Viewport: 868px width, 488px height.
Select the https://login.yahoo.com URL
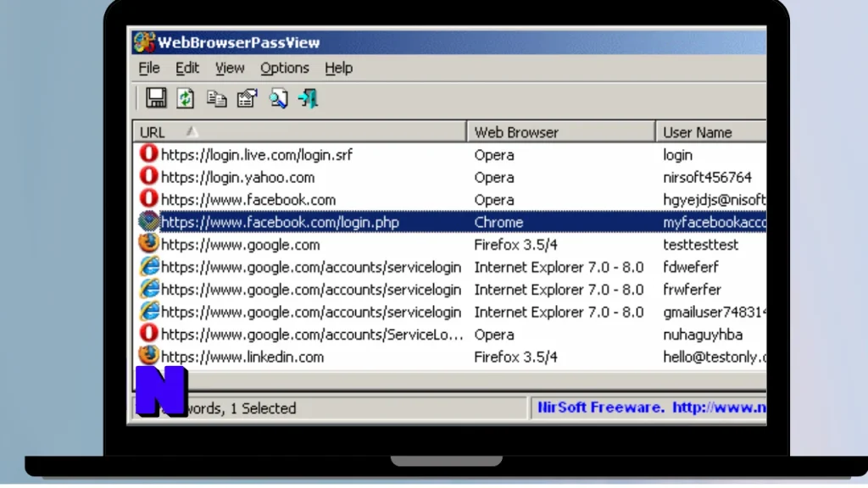237,178
